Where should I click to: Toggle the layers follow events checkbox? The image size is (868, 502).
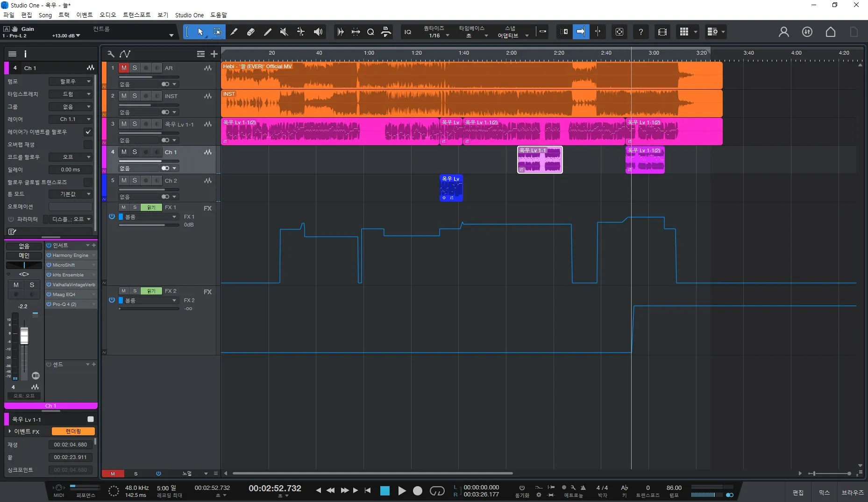[88, 132]
